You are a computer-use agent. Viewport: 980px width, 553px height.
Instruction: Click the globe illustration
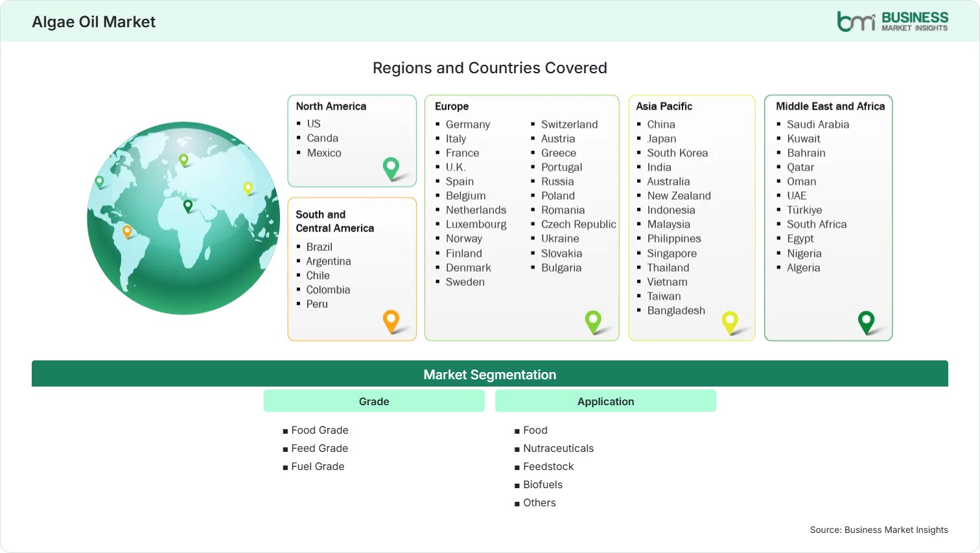183,218
